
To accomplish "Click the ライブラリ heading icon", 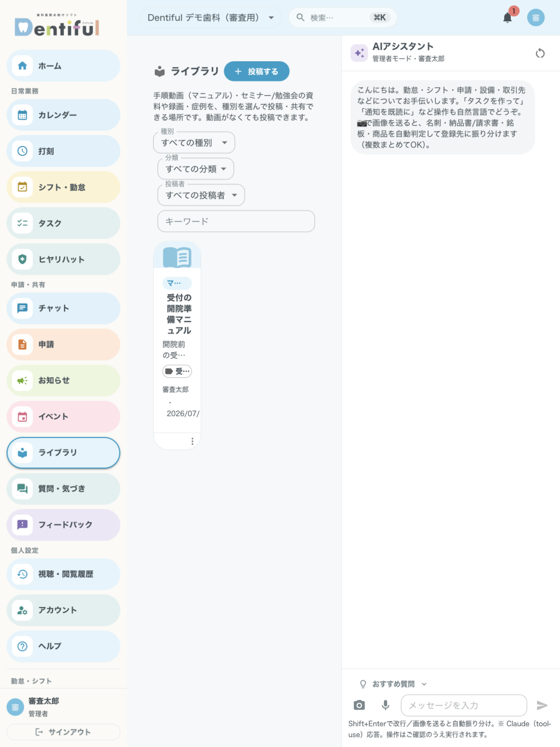I will 159,71.
